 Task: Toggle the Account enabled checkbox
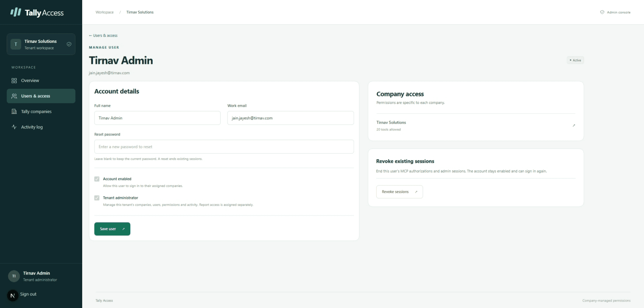point(97,179)
